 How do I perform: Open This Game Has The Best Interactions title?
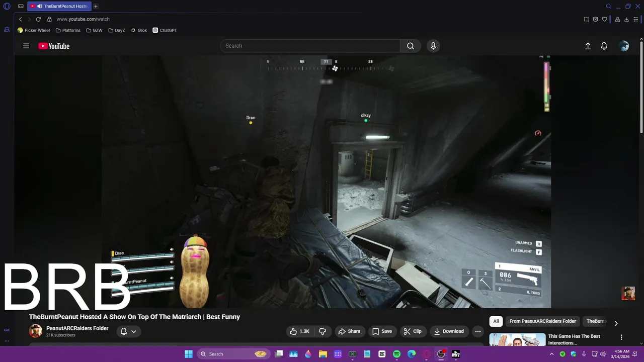point(574,339)
